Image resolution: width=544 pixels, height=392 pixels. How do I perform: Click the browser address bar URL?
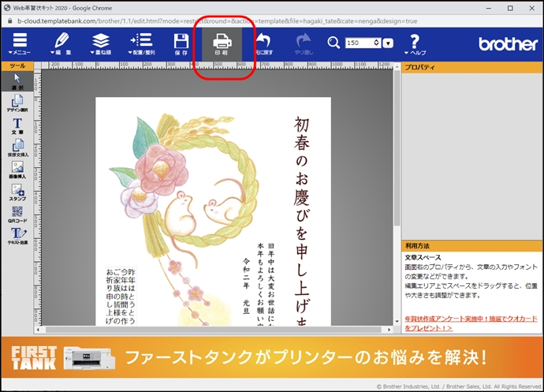click(x=217, y=21)
